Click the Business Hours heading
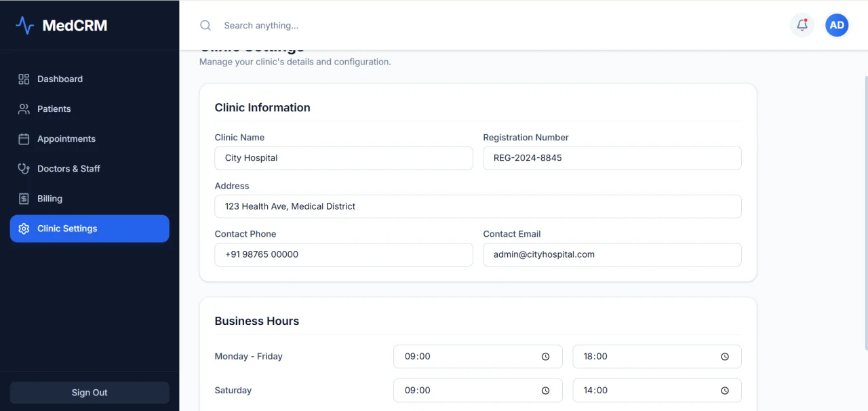 coord(257,321)
